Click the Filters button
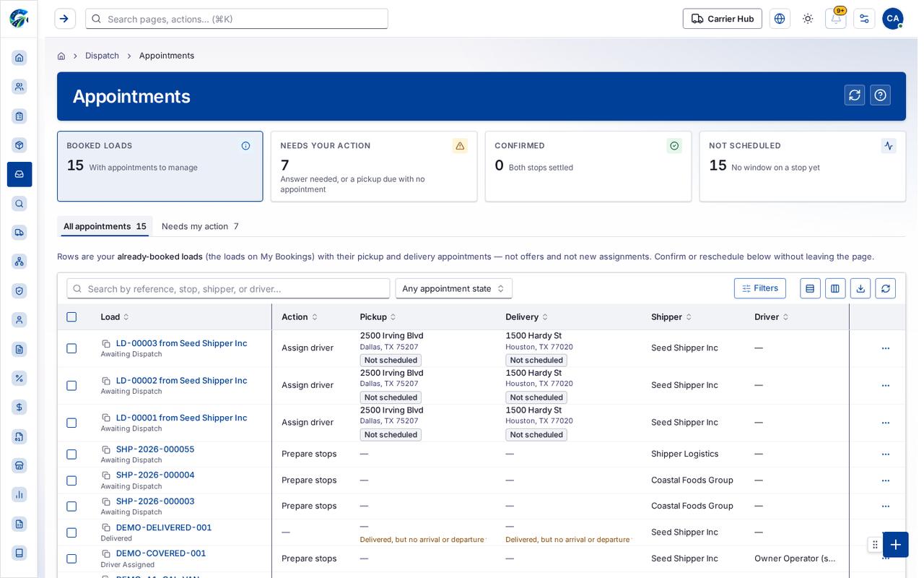 (x=760, y=288)
